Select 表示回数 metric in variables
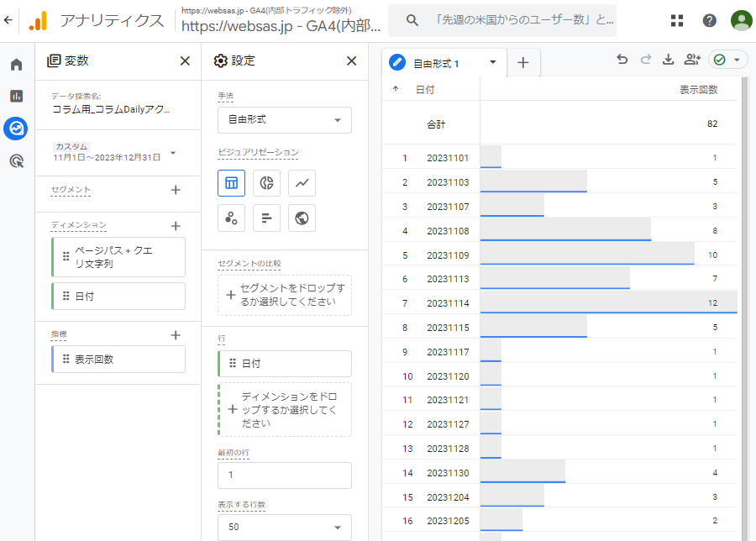The height and width of the screenshot is (541, 756). 118,360
